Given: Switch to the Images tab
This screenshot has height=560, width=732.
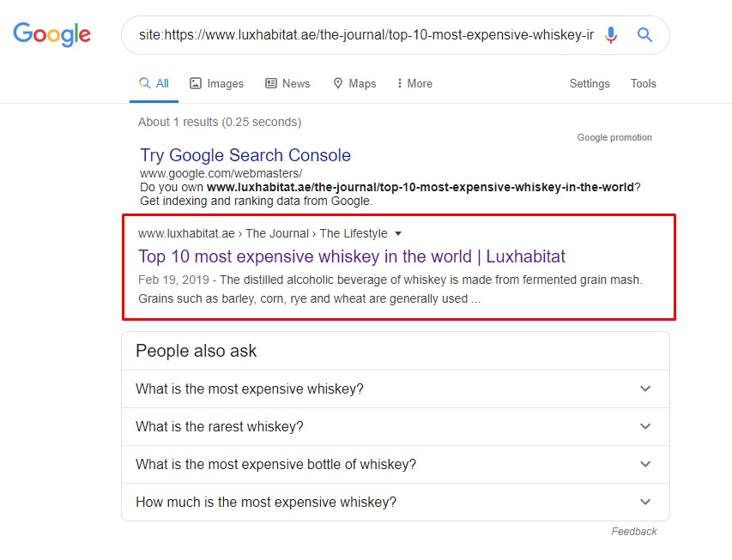Looking at the screenshot, I should (x=216, y=83).
